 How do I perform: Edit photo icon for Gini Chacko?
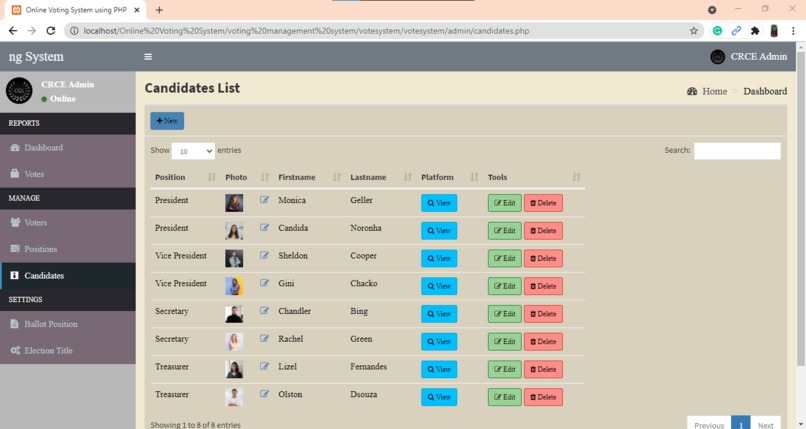tap(264, 283)
